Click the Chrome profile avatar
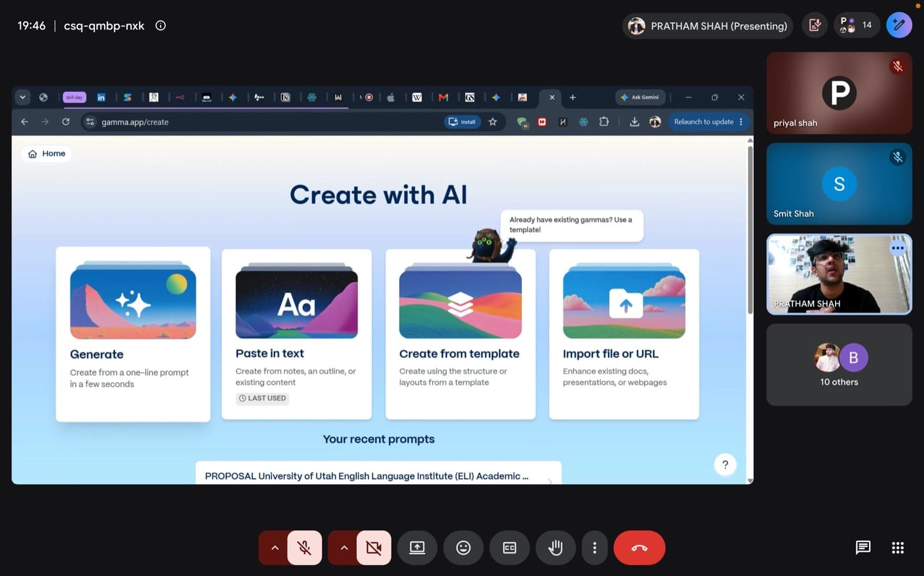924x576 pixels. 655,122
